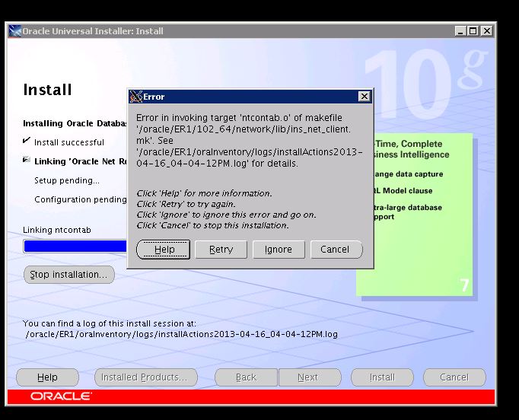Click the installer's bottom Help button

tap(47, 377)
